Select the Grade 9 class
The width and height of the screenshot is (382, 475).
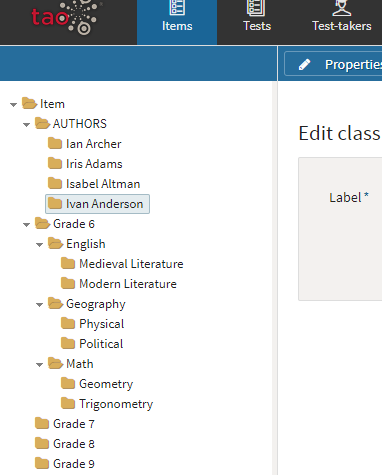click(x=74, y=464)
